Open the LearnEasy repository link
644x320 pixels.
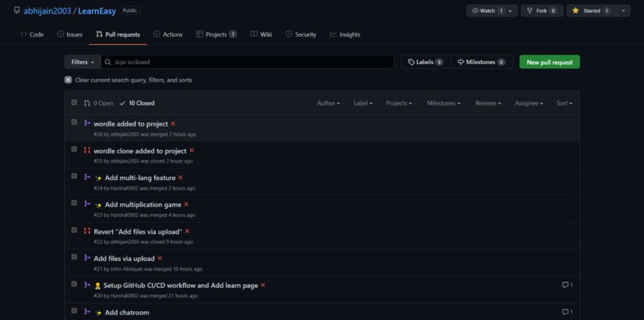[x=97, y=11]
